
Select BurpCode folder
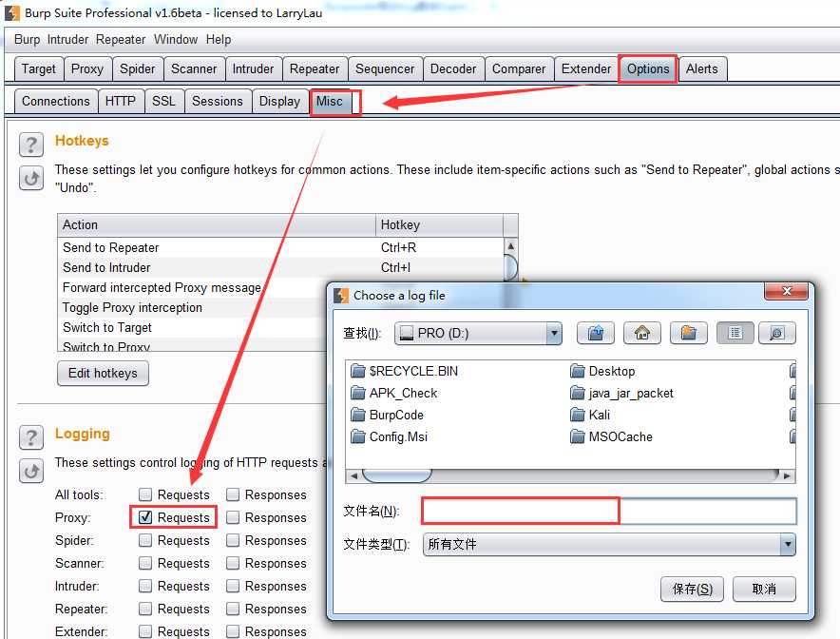coord(387,415)
